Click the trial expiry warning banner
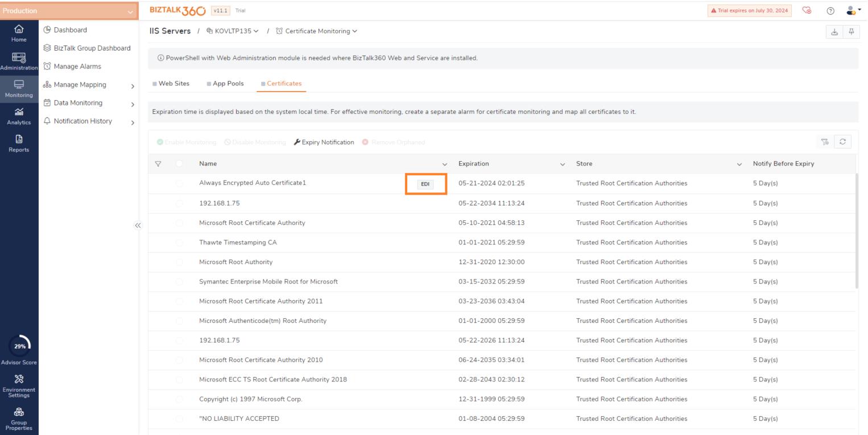Image resolution: width=868 pixels, height=435 pixels. (x=751, y=10)
